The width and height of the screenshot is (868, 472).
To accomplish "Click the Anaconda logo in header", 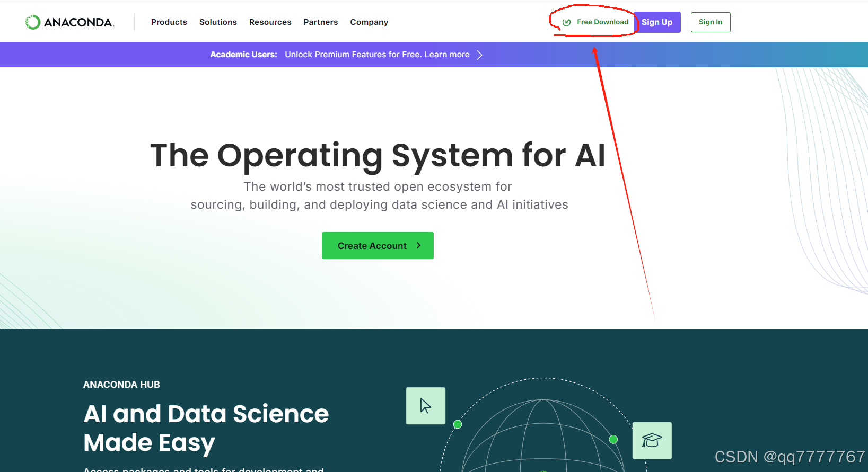I will pos(69,22).
